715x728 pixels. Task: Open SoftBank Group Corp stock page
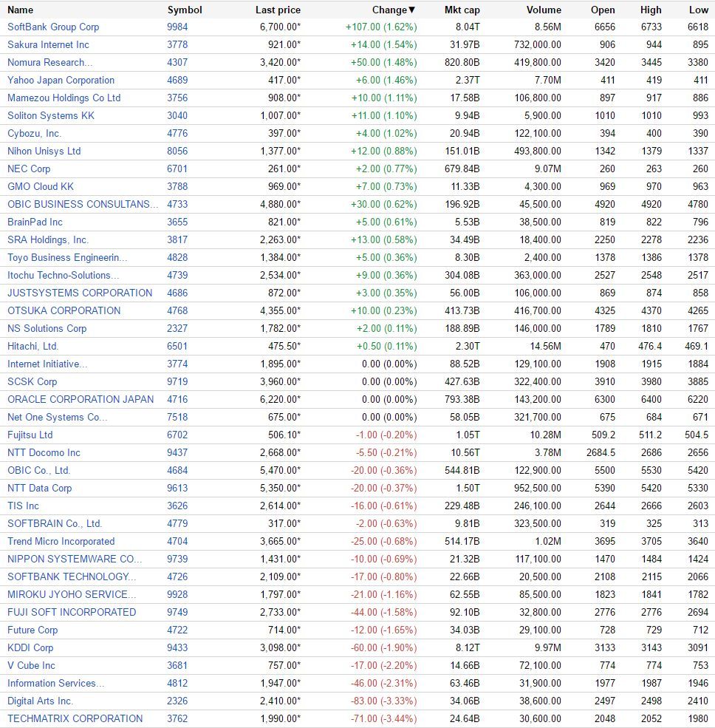coord(53,27)
